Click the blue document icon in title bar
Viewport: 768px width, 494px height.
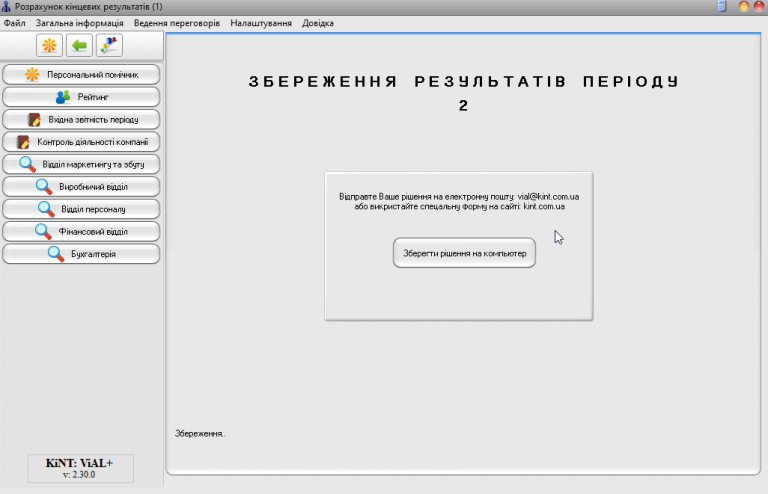(722, 6)
